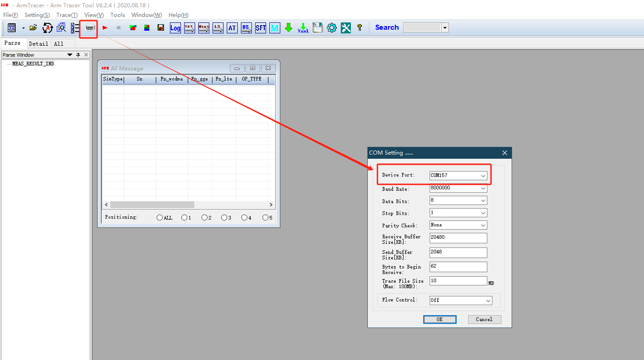This screenshot has height=360, width=644.
Task: Open the AT command tool icon
Action: tap(232, 28)
